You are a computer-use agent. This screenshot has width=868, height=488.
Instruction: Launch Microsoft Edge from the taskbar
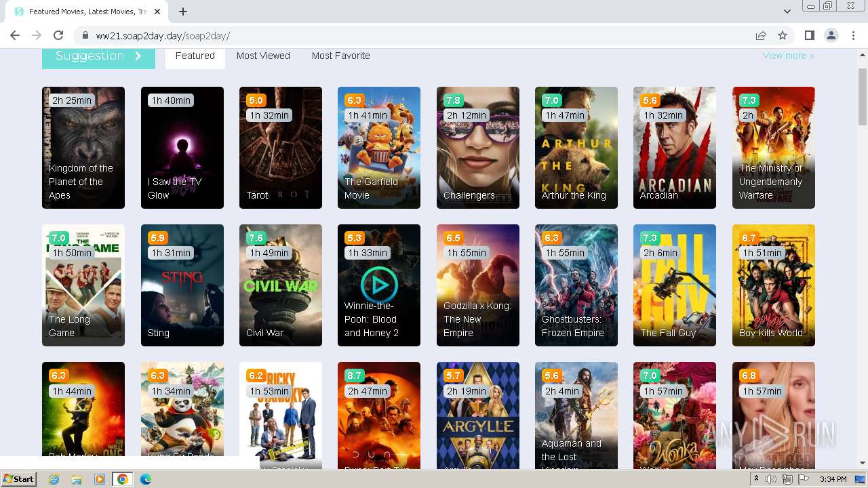145,479
